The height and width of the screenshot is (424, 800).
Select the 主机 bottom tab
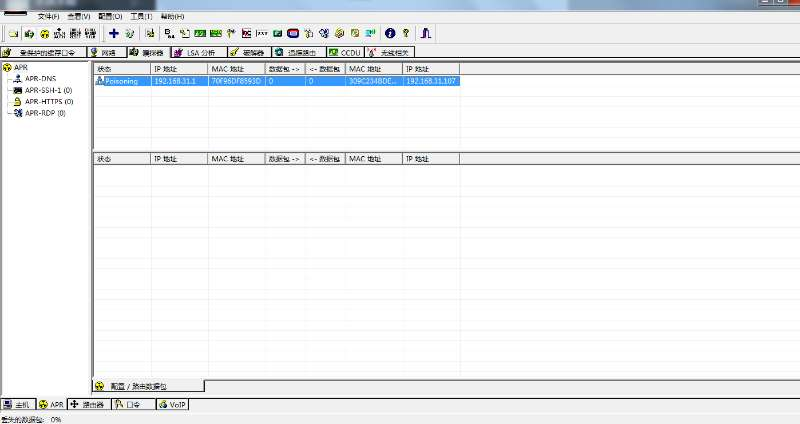(x=18, y=405)
